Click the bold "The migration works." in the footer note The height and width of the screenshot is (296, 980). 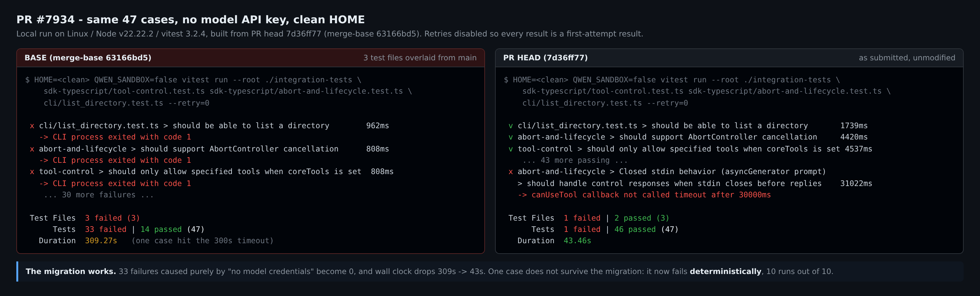(71, 272)
